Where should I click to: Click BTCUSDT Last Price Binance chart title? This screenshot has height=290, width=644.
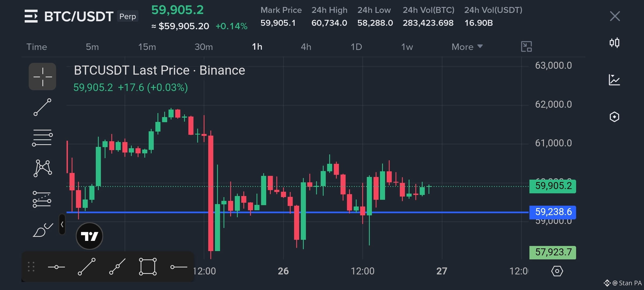(x=159, y=70)
